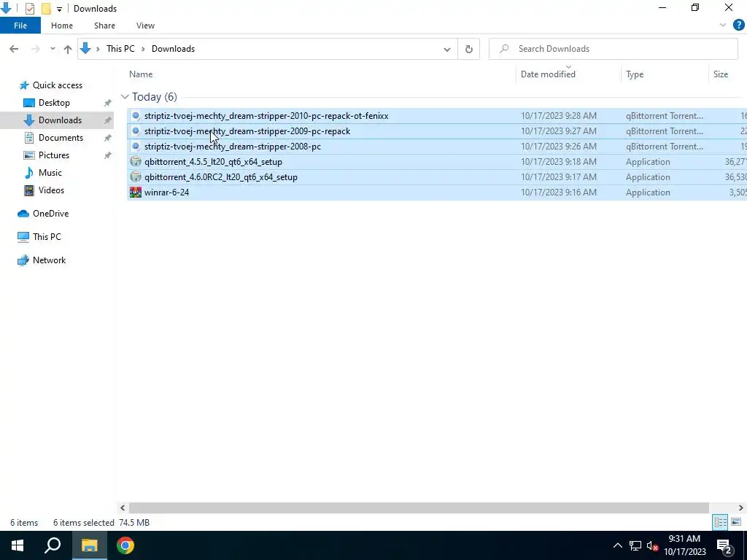Sort by the Size column header
The height and width of the screenshot is (560, 747).
click(720, 74)
